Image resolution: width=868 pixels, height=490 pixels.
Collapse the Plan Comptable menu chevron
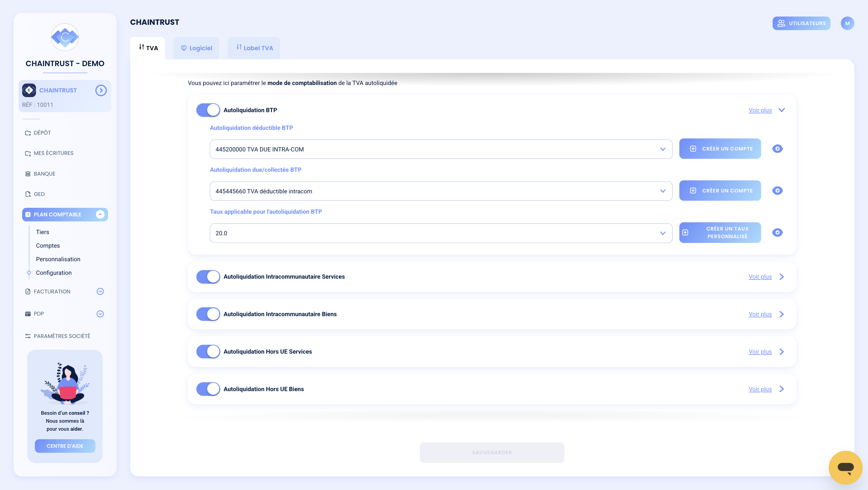100,215
